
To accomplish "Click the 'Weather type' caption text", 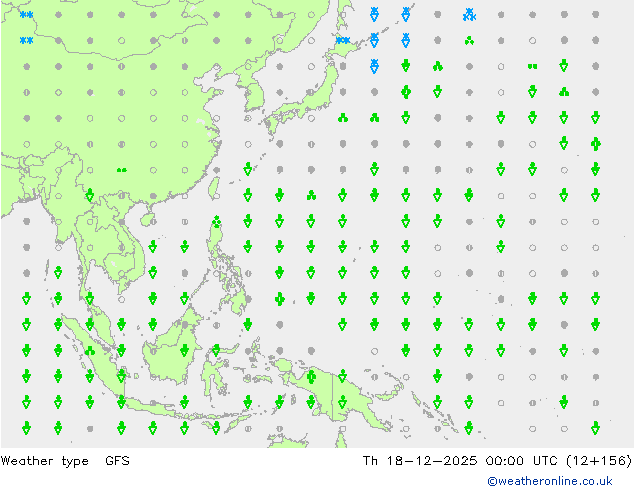I will tap(44, 461).
